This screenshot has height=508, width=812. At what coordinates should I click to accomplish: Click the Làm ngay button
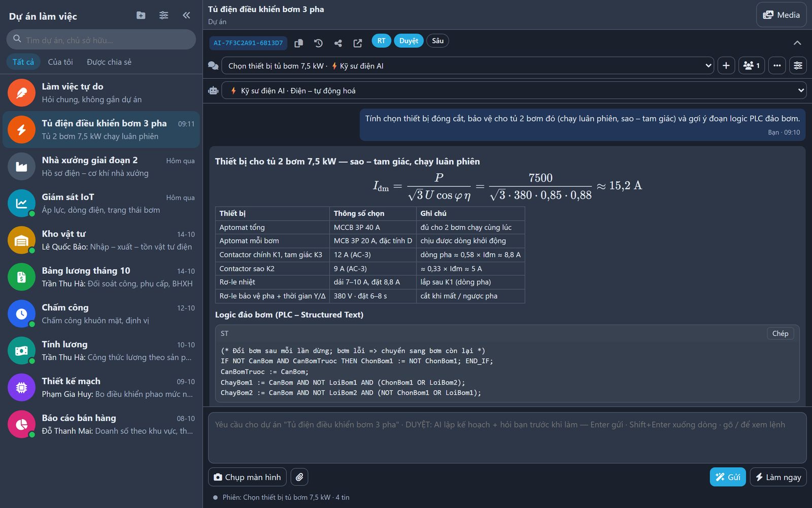(x=778, y=477)
